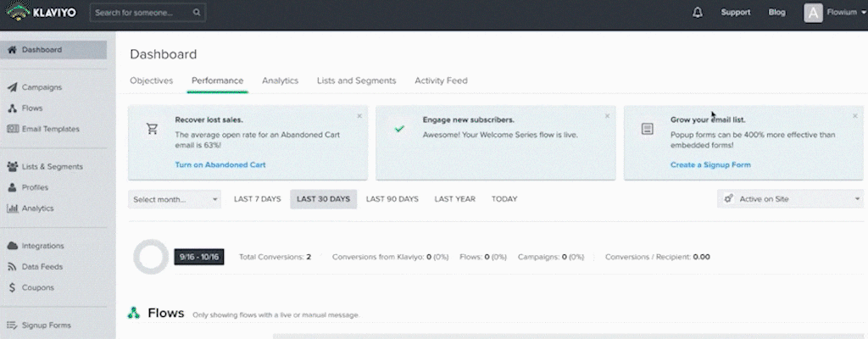Select the Today range
The width and height of the screenshot is (868, 339).
coord(504,199)
